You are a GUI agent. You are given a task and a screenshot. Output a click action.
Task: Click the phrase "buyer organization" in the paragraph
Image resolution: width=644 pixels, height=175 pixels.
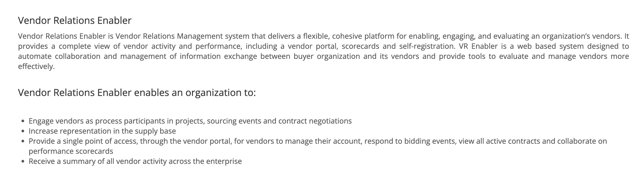click(x=327, y=56)
